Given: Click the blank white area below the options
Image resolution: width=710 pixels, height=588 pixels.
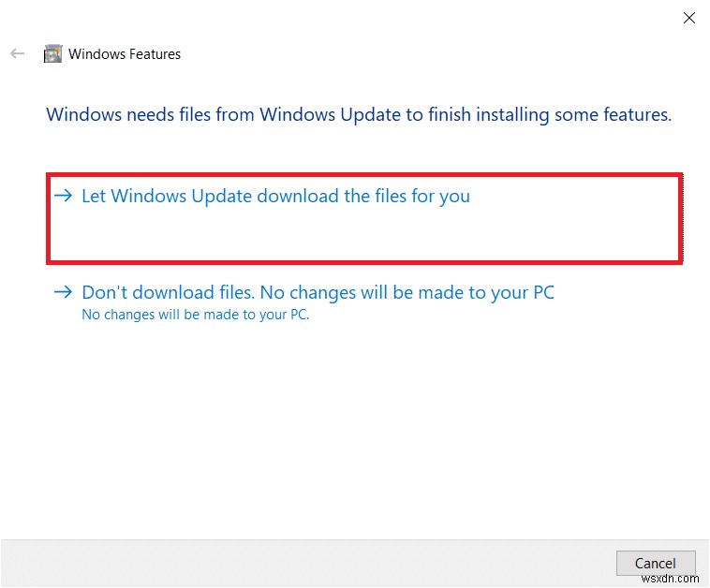Looking at the screenshot, I should 356,431.
